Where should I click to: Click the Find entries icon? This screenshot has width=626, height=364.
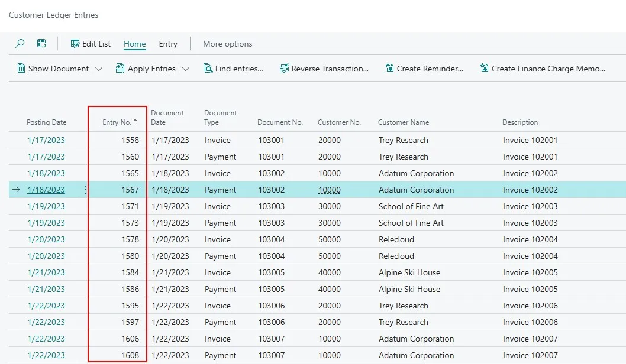[208, 68]
